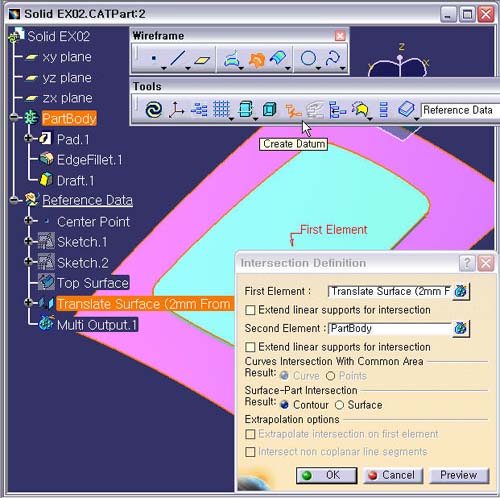The width and height of the screenshot is (500, 498).
Task: Expand the Sketch.2 tree node
Action: click(x=29, y=262)
